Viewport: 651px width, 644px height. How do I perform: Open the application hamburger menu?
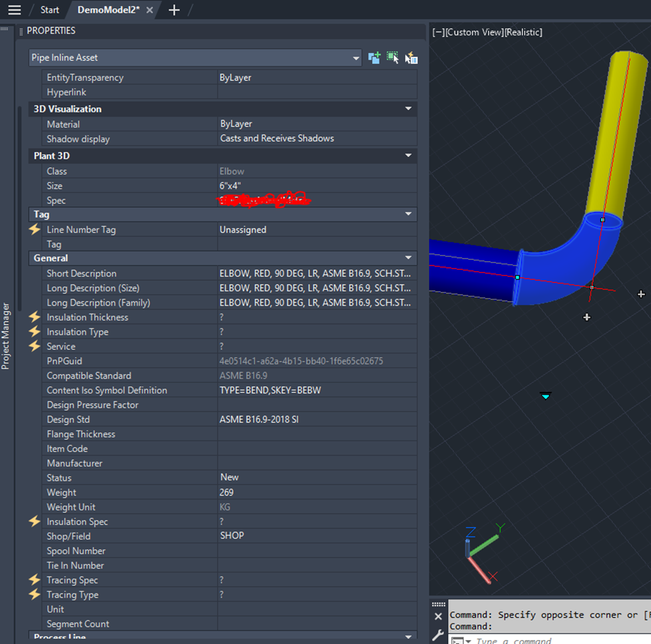click(x=14, y=10)
